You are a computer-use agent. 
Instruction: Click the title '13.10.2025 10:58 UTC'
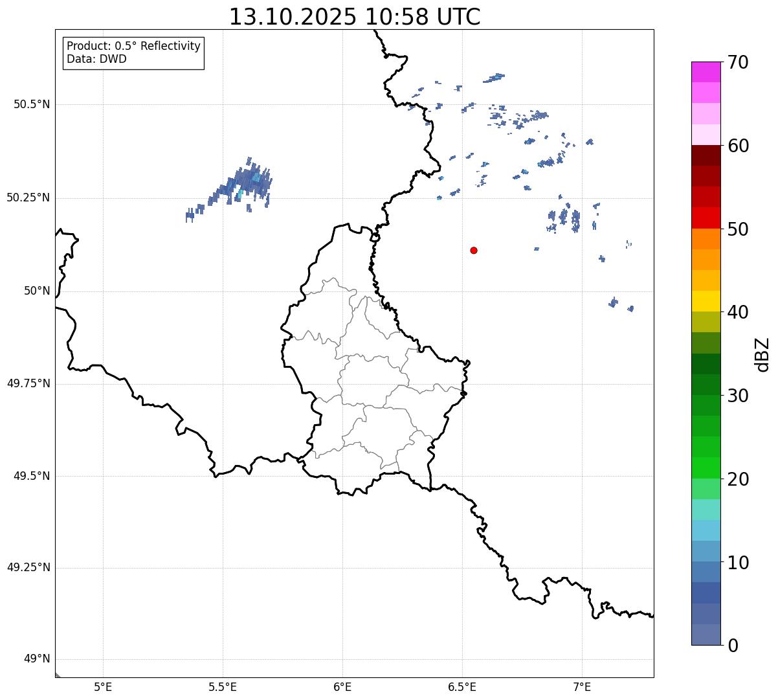[x=355, y=17]
